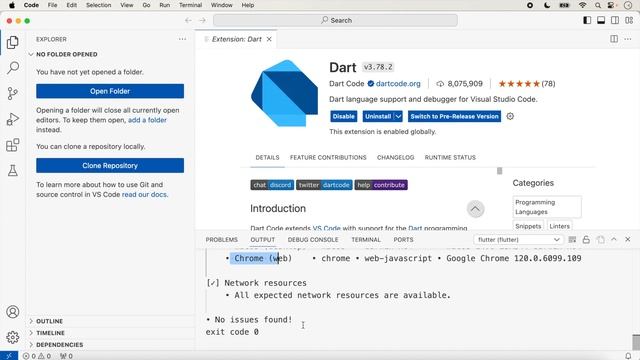Close the Extension: Dart tab

[269, 39]
